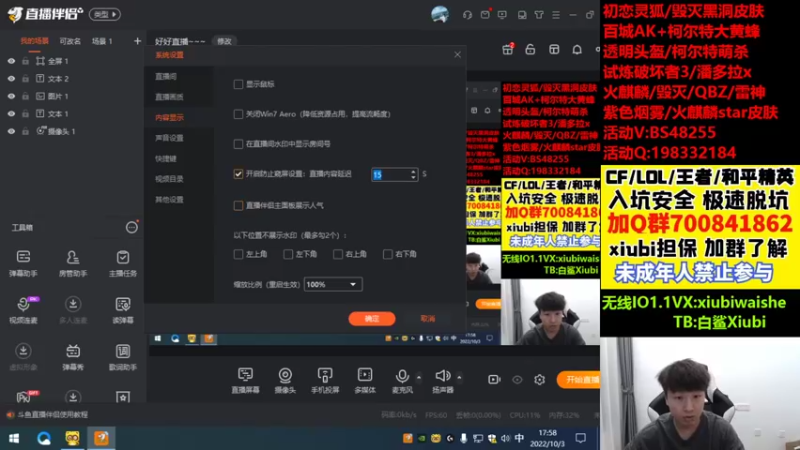Click the 修改 title button
The width and height of the screenshot is (800, 450).
224,41
